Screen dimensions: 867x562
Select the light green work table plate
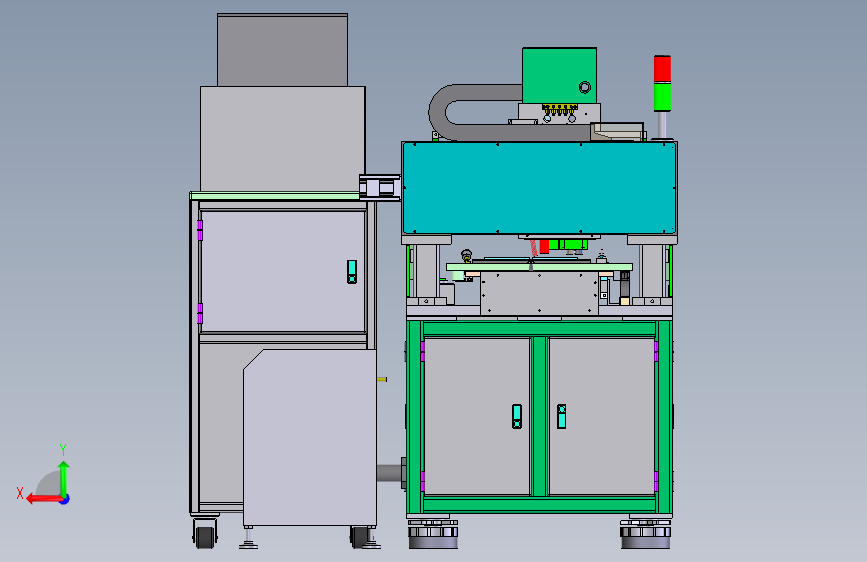(x=539, y=267)
